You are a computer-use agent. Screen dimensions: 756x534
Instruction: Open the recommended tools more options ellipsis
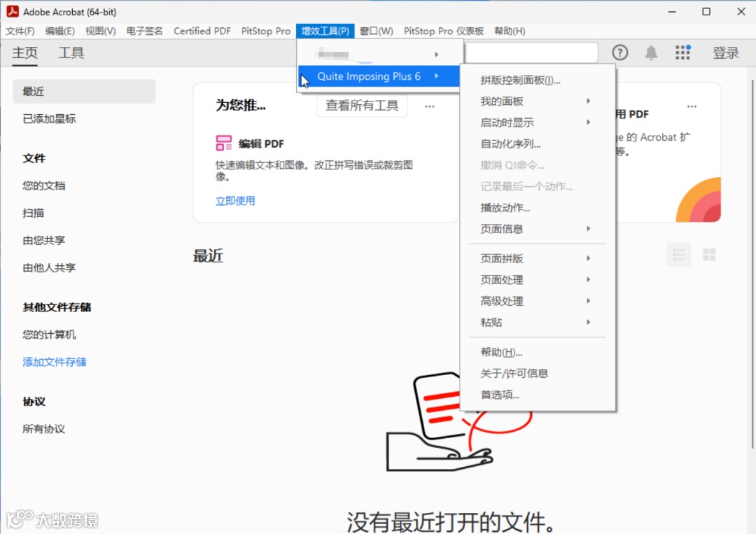[430, 106]
